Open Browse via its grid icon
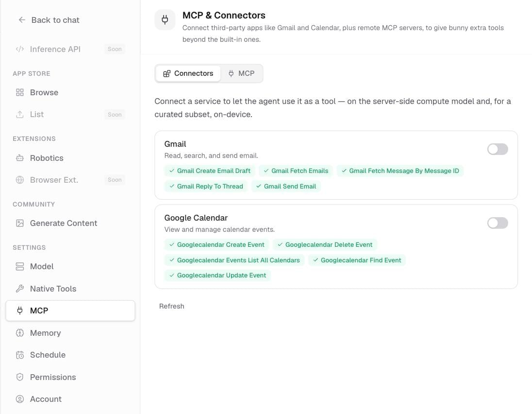The height and width of the screenshot is (414, 532). [20, 92]
